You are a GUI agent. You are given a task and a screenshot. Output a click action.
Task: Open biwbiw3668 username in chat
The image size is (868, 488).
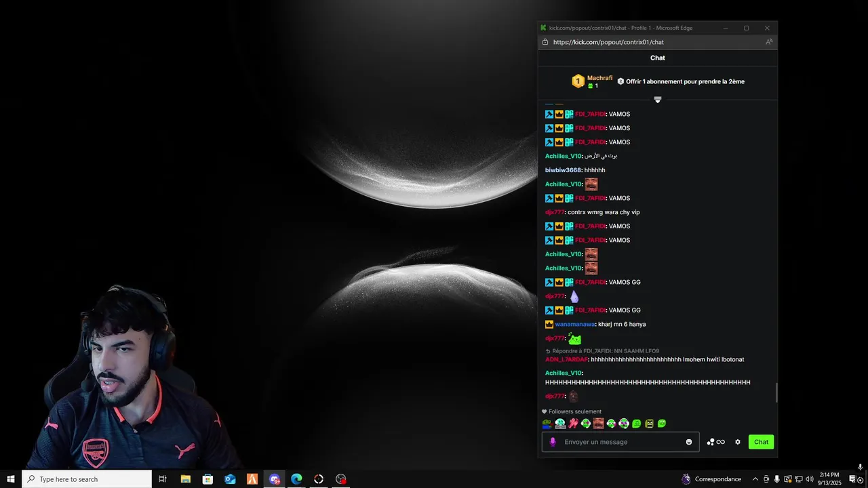coord(563,170)
